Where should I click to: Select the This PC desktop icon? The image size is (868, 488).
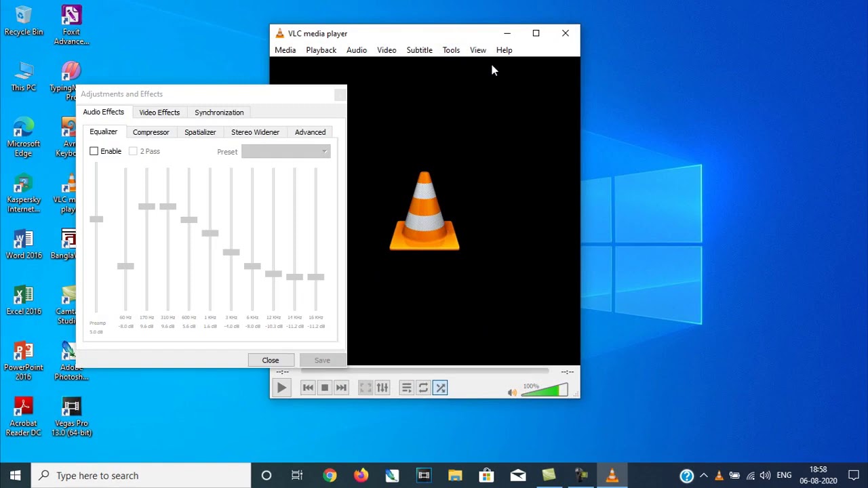click(x=24, y=76)
